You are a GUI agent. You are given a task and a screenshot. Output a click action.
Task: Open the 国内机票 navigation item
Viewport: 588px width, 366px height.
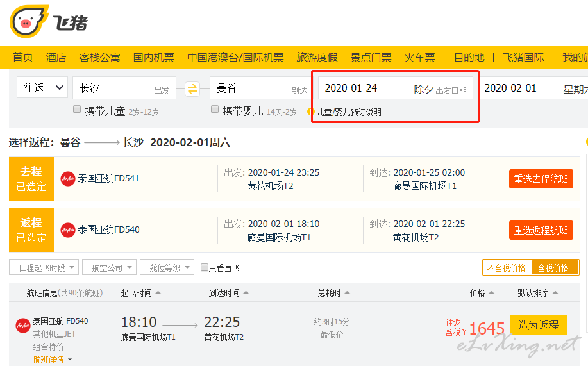click(x=154, y=58)
